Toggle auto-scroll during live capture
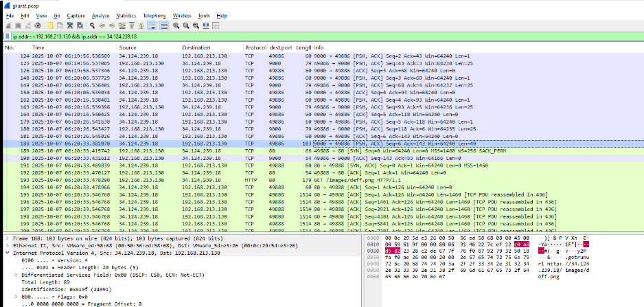This screenshot has width=644, height=307. click(152, 25)
